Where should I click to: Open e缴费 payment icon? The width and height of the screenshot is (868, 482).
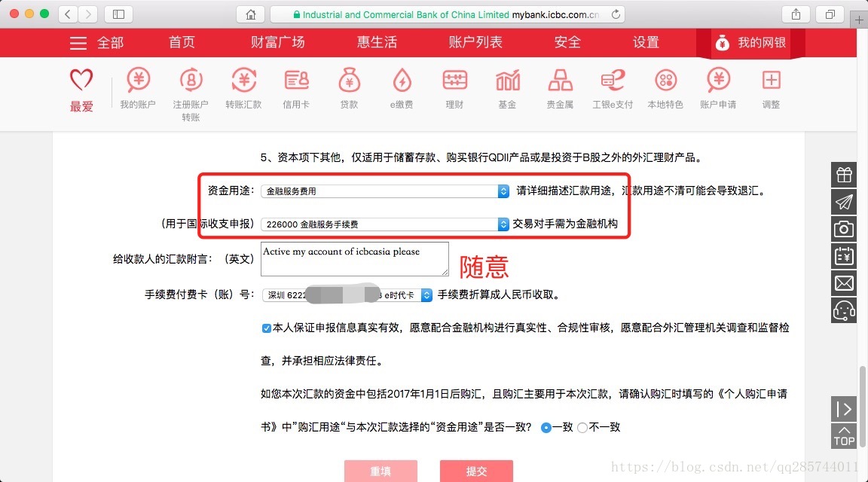[402, 81]
